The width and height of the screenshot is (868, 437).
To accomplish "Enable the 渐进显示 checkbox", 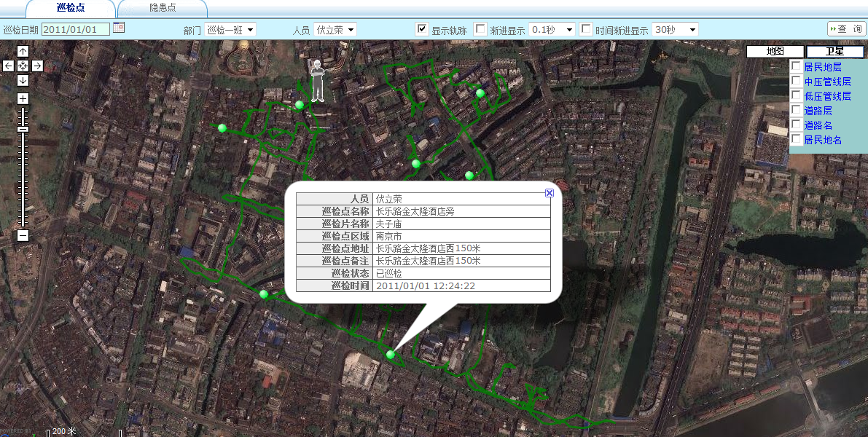I will point(480,28).
